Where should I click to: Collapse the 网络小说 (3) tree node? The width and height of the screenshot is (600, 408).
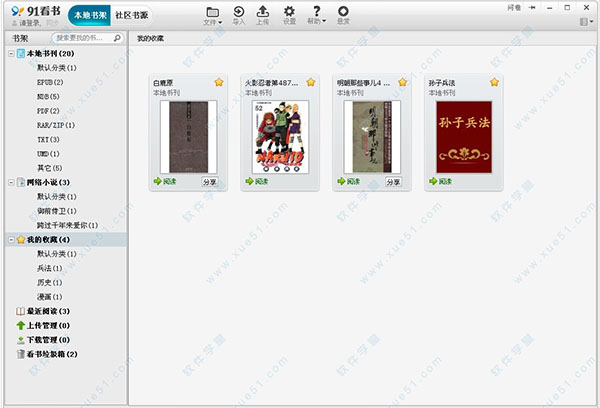11,183
